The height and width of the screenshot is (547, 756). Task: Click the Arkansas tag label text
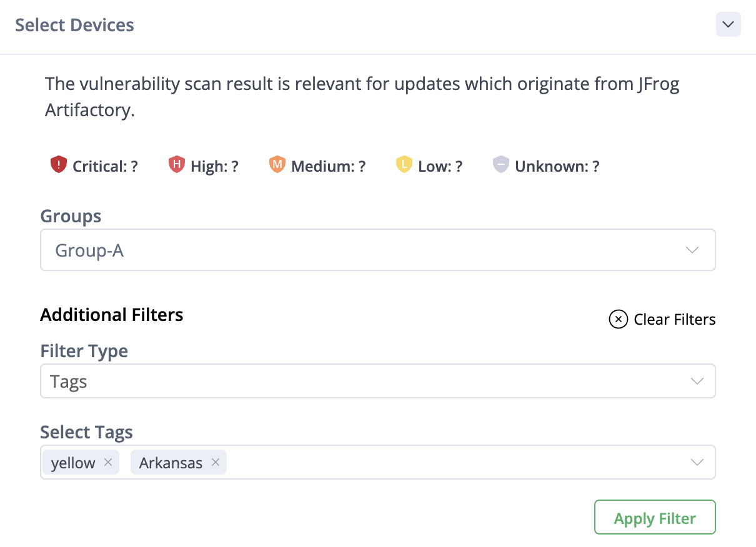(x=171, y=463)
